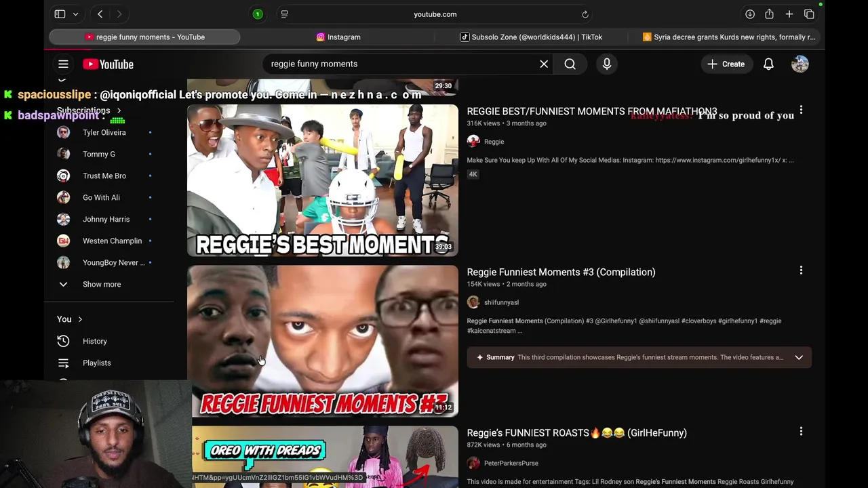Open Go With Ali channel avatar

[x=63, y=197]
